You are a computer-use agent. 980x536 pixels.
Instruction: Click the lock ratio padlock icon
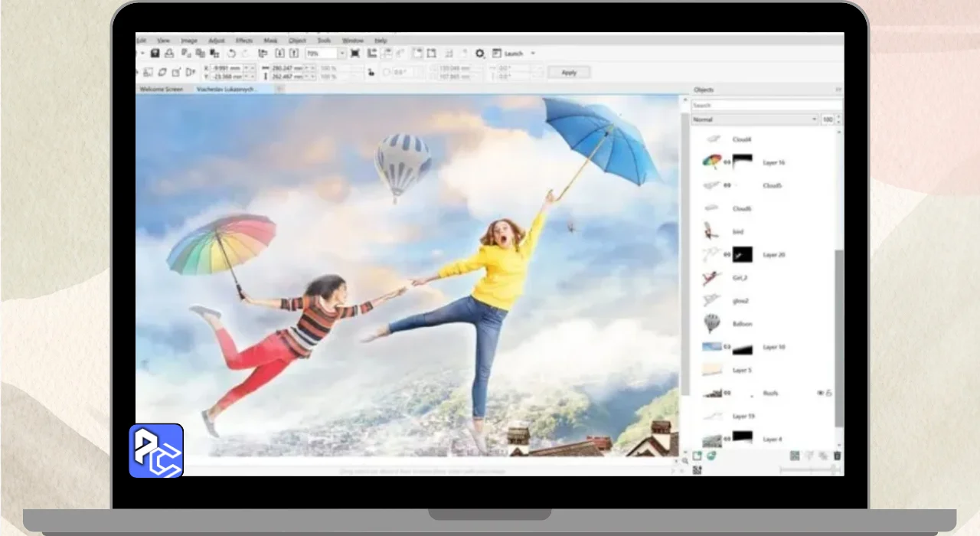coord(371,73)
